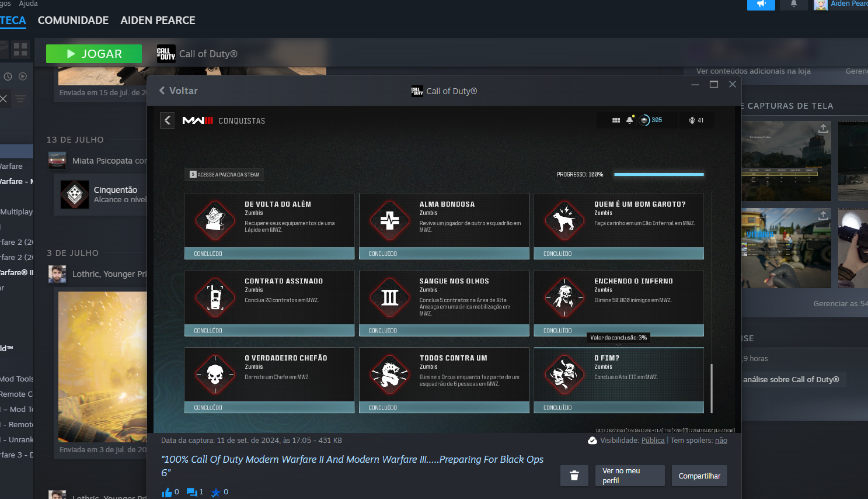Delete the screenshot with the trash button
Screen dimensions: 868x499
[x=574, y=476]
